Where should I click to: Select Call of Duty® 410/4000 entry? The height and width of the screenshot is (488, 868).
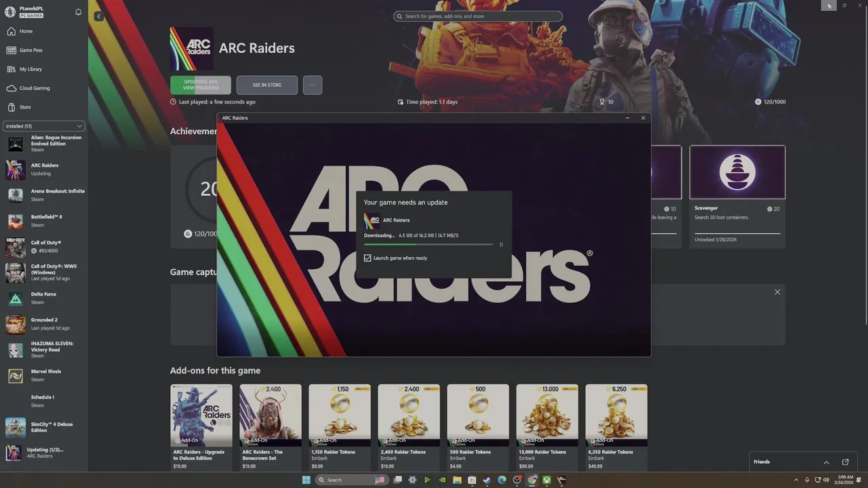pos(45,247)
